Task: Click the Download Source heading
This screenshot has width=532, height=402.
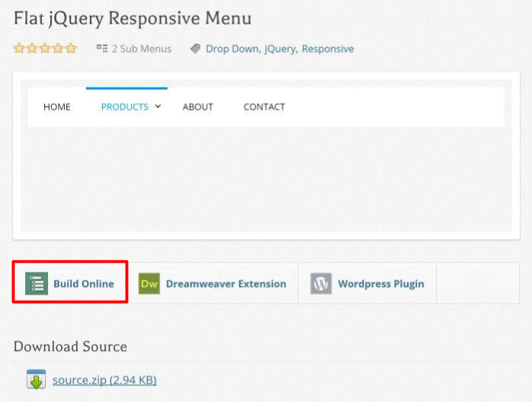Action: click(x=70, y=346)
